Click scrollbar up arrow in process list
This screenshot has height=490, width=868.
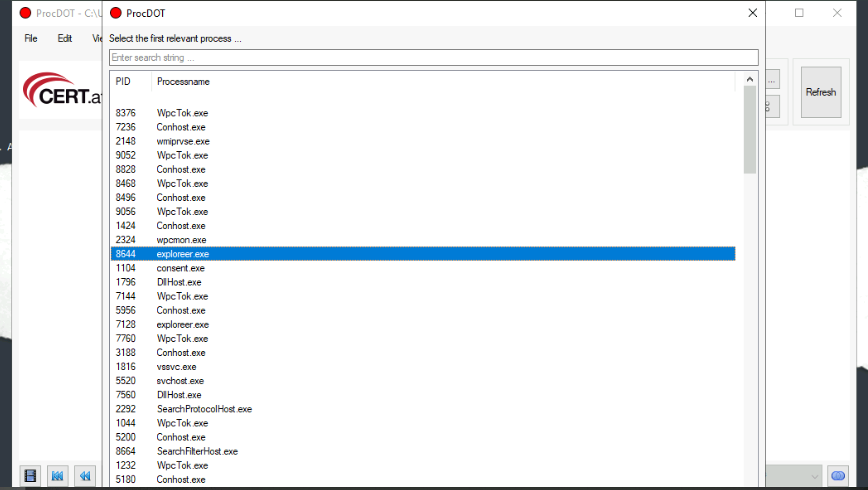coord(750,80)
